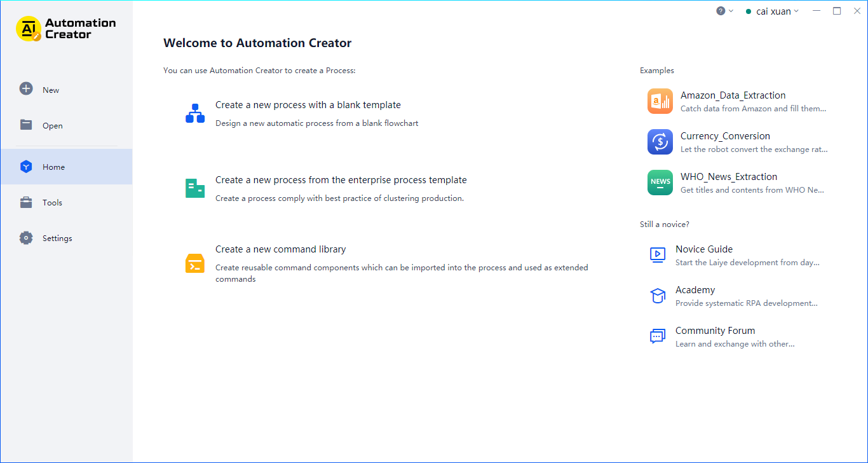Click 'Get titles and contents from WHO' text

tap(752, 190)
